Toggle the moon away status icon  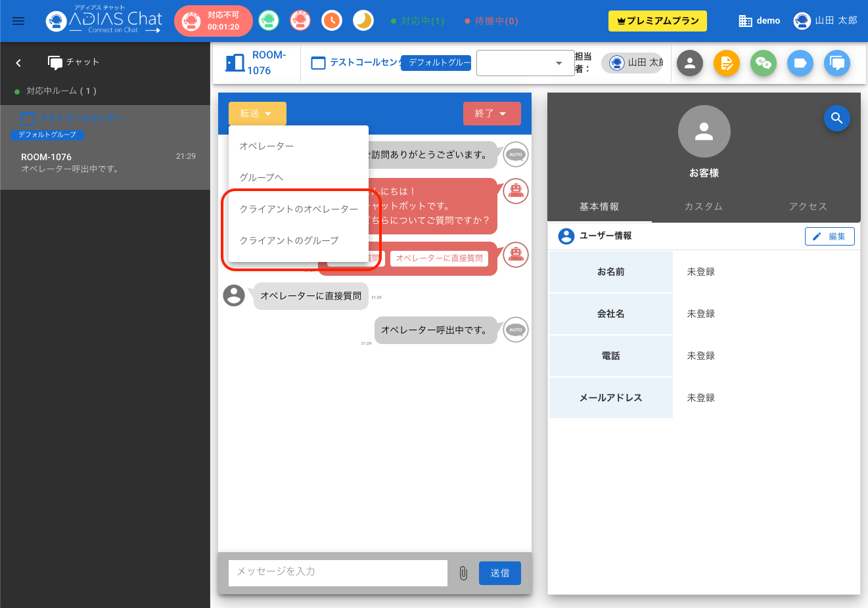[363, 21]
